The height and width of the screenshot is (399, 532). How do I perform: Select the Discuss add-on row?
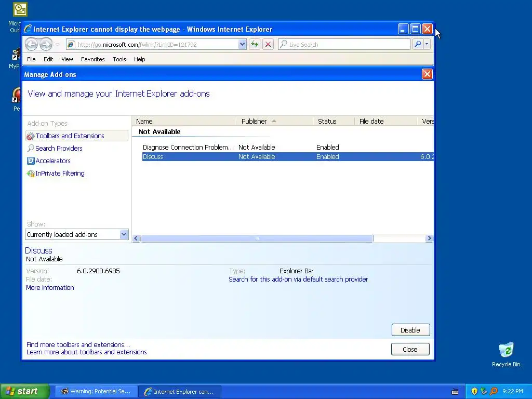point(288,157)
